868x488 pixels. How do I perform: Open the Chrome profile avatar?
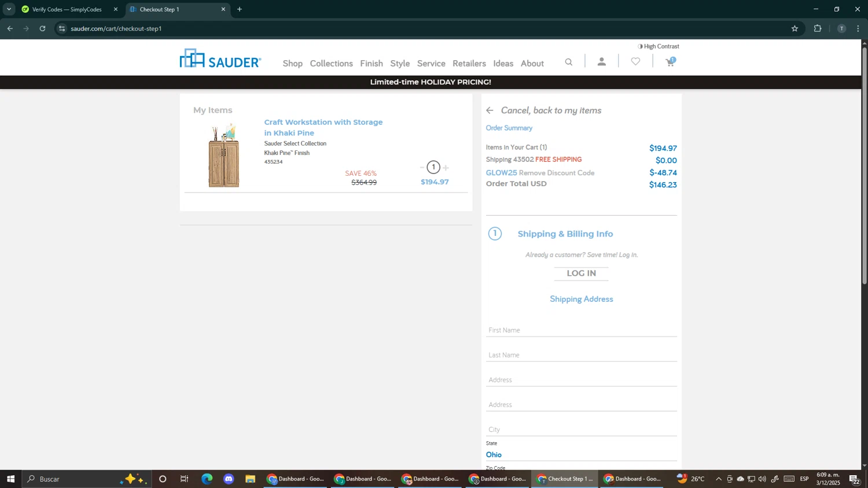coord(841,28)
